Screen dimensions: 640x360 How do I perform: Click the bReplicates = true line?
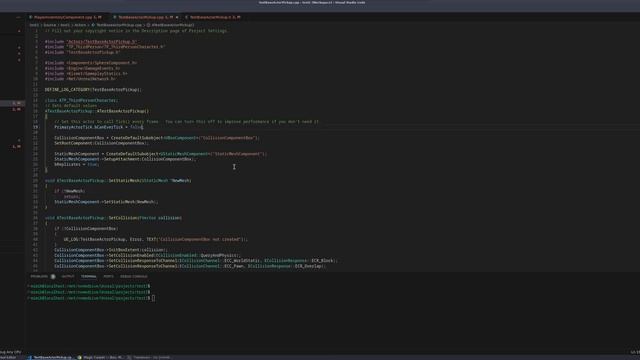tap(76, 164)
